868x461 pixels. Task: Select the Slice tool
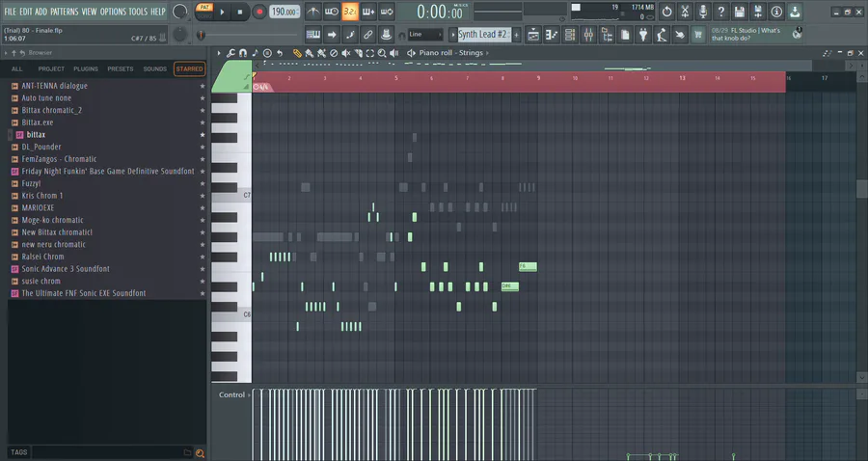coord(358,53)
